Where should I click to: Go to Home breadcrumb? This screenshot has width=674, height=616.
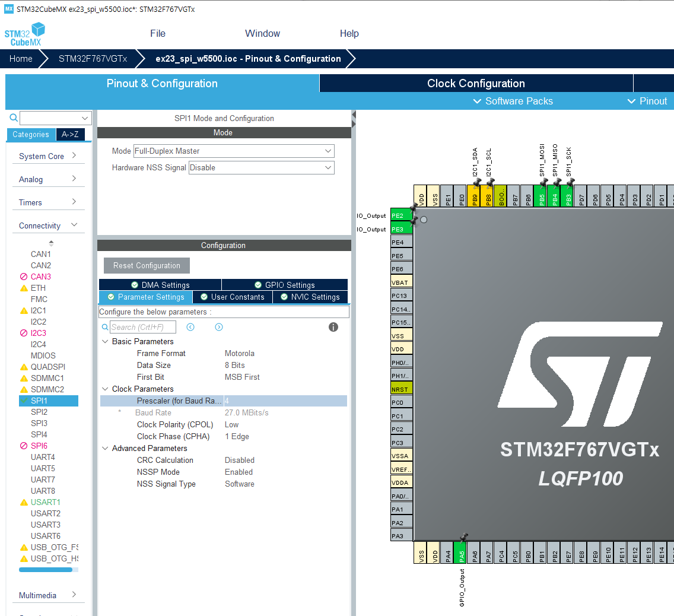point(21,59)
